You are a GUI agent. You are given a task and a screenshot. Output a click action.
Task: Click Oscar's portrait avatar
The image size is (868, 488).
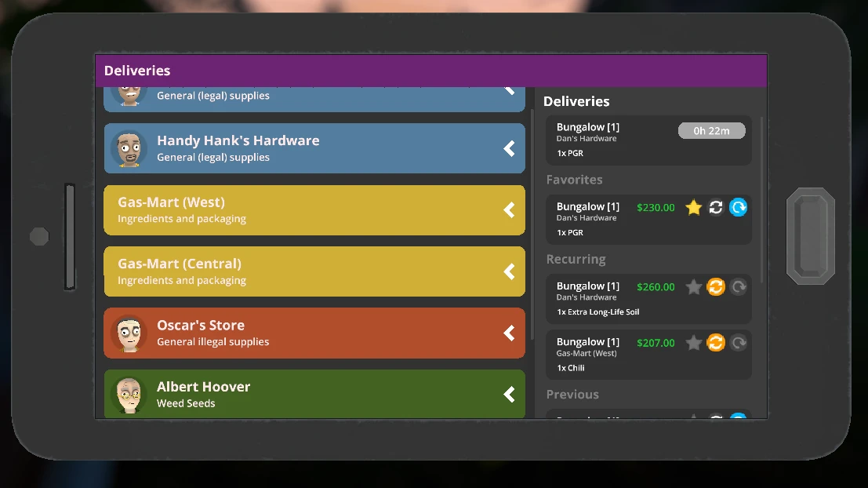click(x=129, y=333)
